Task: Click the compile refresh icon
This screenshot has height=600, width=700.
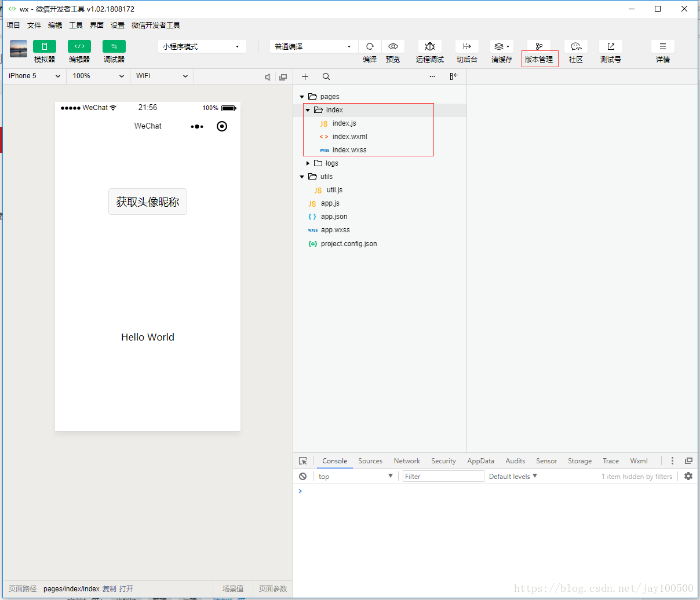Action: tap(370, 46)
